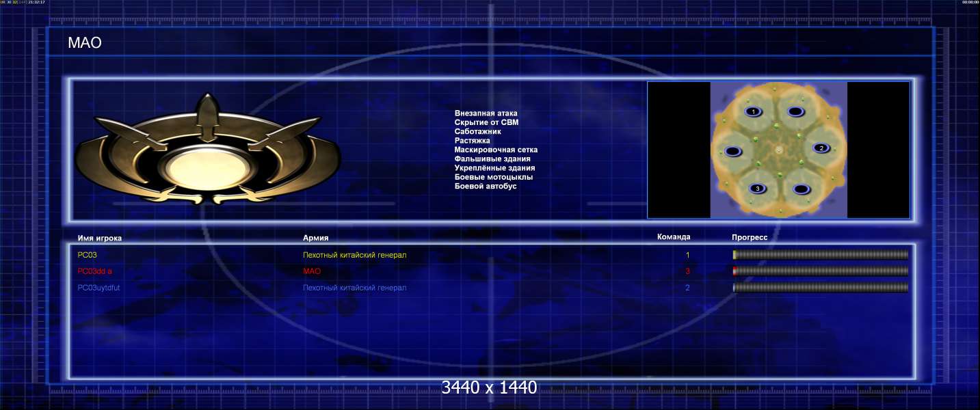Select player name PC03dd a
The image size is (980, 410).
95,271
